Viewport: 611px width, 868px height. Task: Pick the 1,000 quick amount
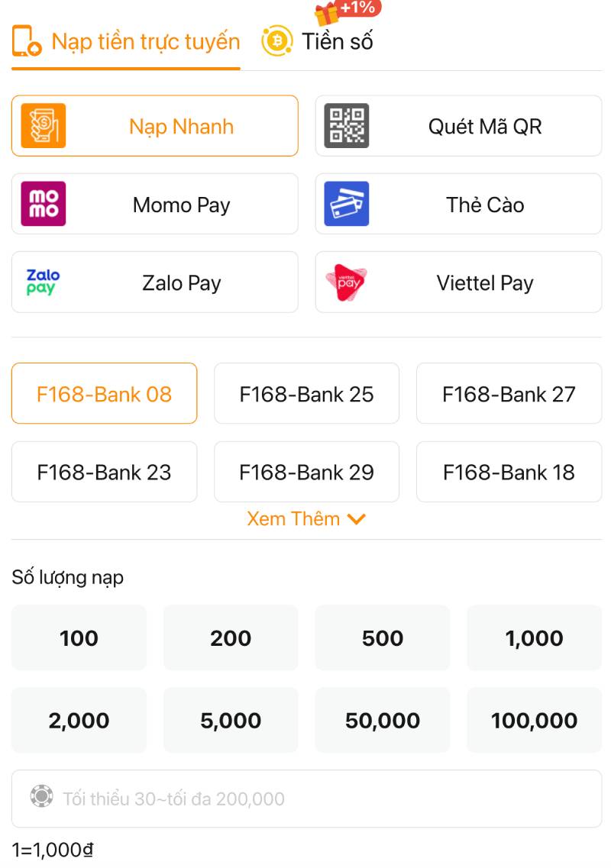534,638
